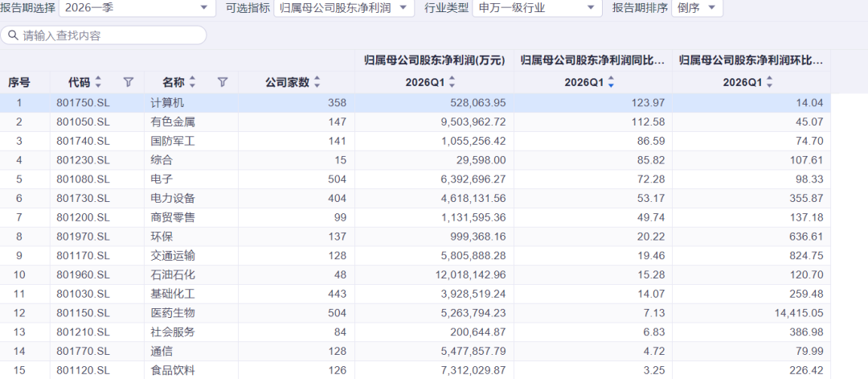
Task: Sort 2026Q1 quarter-over-quarter (环比) column
Action: (769, 83)
